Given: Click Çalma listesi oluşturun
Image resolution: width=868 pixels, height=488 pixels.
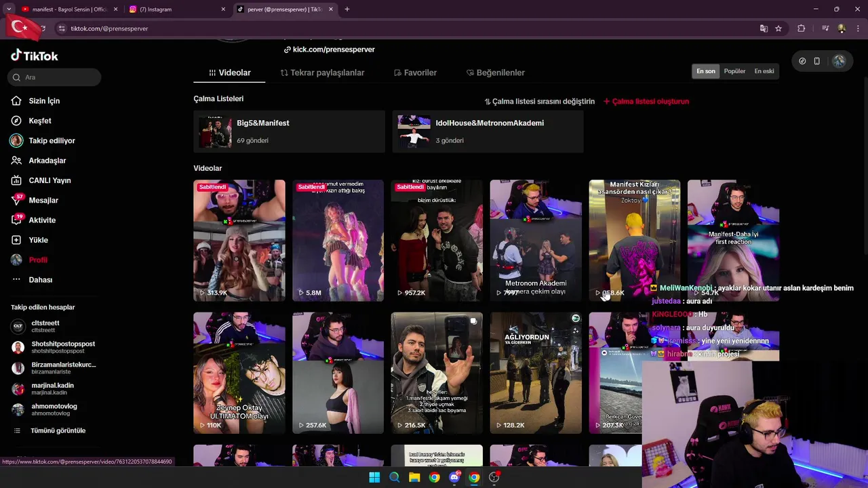Looking at the screenshot, I should 646,102.
